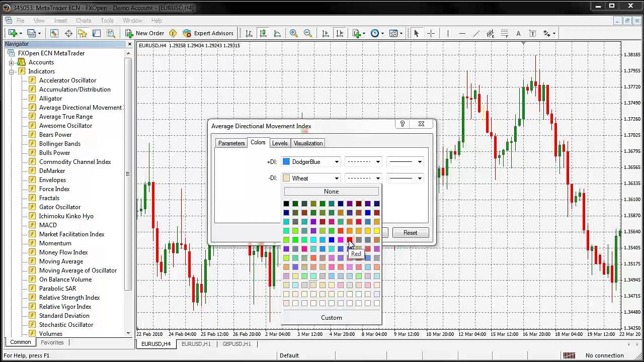Select Relative Strength Index indicator
Image resolution: width=644 pixels, height=362 pixels.
click(69, 298)
